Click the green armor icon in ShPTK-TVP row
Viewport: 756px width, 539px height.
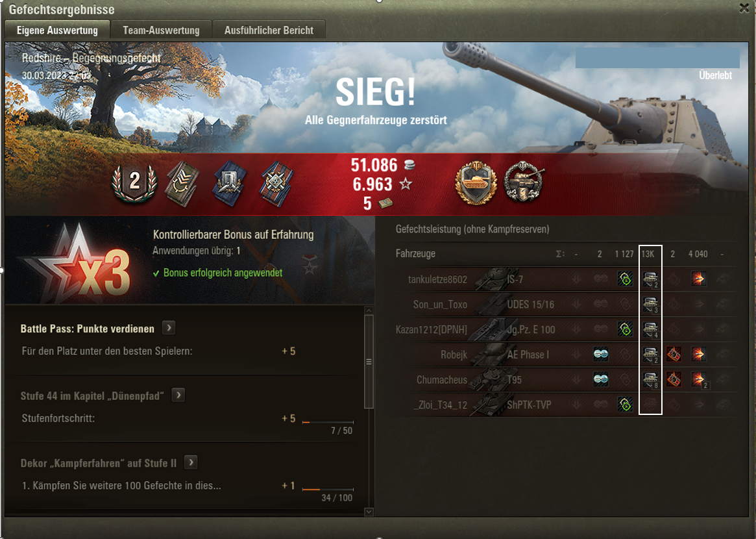625,405
